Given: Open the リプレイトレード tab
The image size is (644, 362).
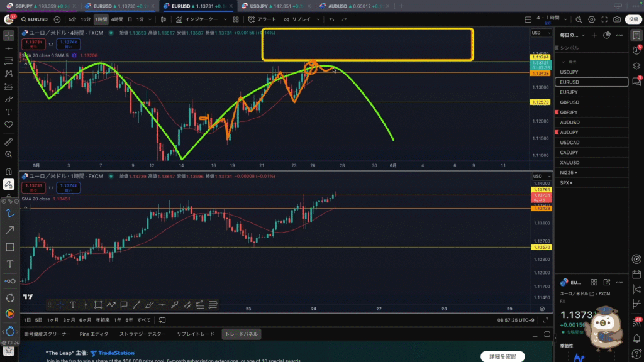Looking at the screenshot, I should [196, 334].
